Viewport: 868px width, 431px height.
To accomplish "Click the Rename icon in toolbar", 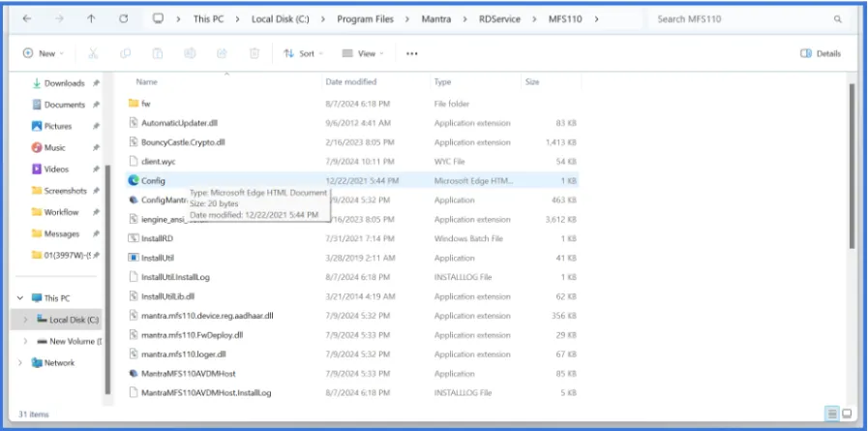I will [190, 53].
